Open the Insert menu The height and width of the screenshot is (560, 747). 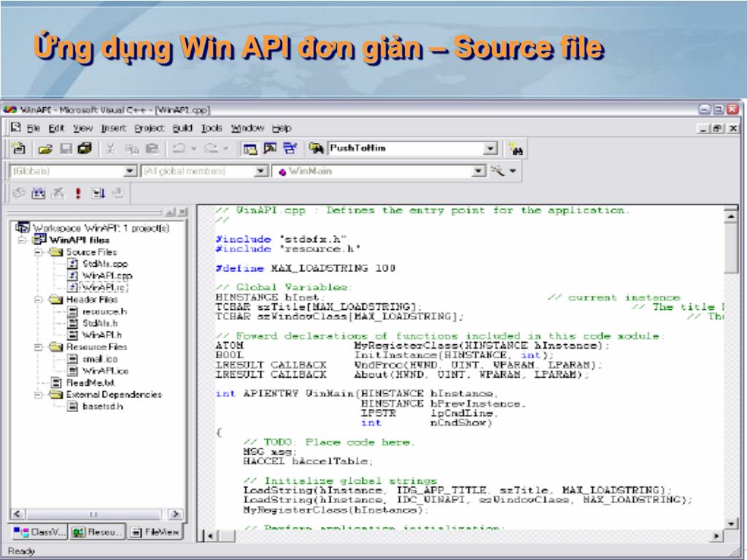click(x=114, y=128)
